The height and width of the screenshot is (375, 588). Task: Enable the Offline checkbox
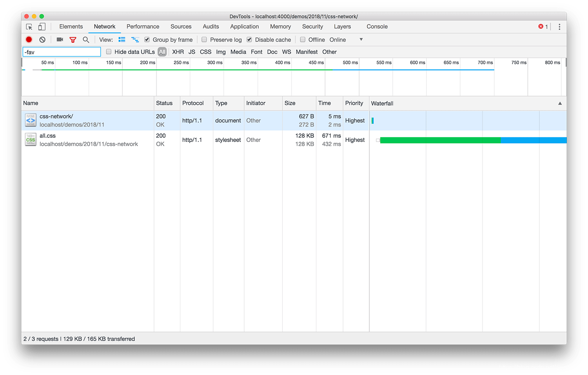303,40
